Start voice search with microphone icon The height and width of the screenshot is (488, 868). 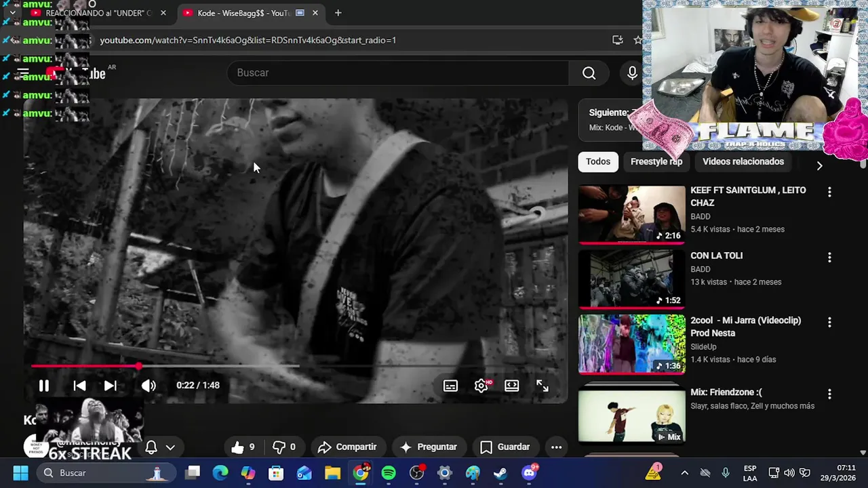632,73
